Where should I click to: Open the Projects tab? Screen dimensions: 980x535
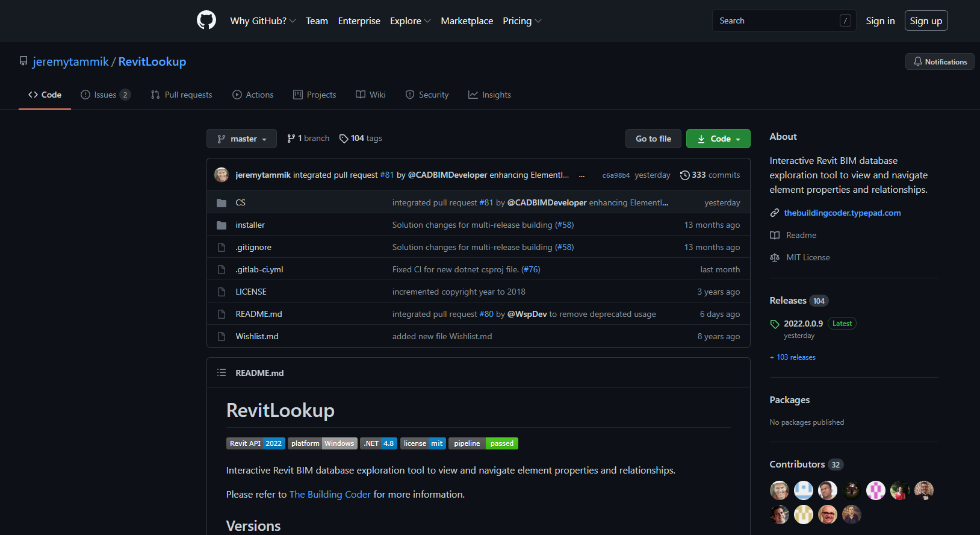click(x=314, y=95)
